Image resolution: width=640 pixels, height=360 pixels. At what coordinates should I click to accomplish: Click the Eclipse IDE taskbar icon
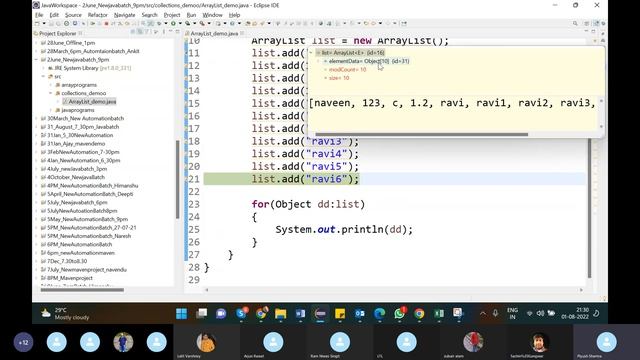(320, 313)
